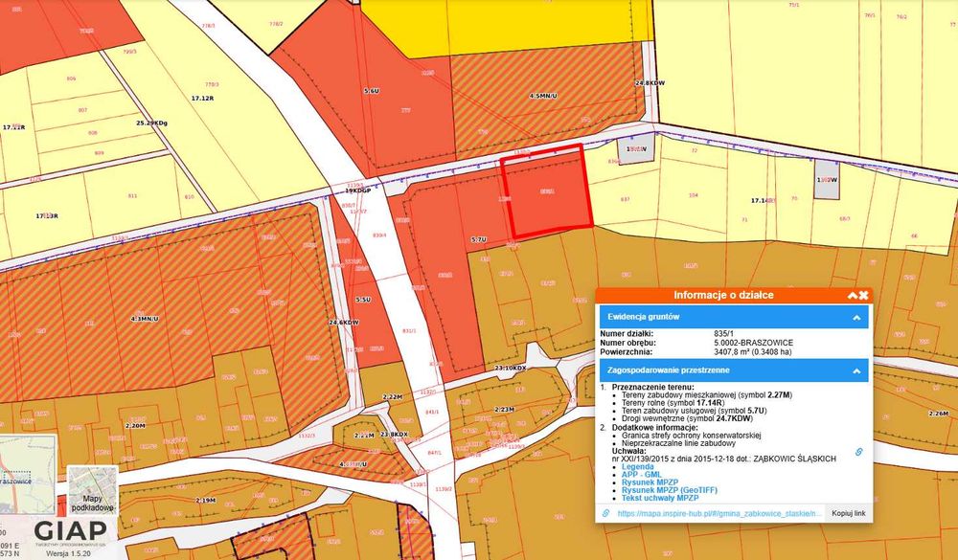Screen dimensions: 958x560
Task: Click the Numer działki value 835/1
Action: click(724, 334)
